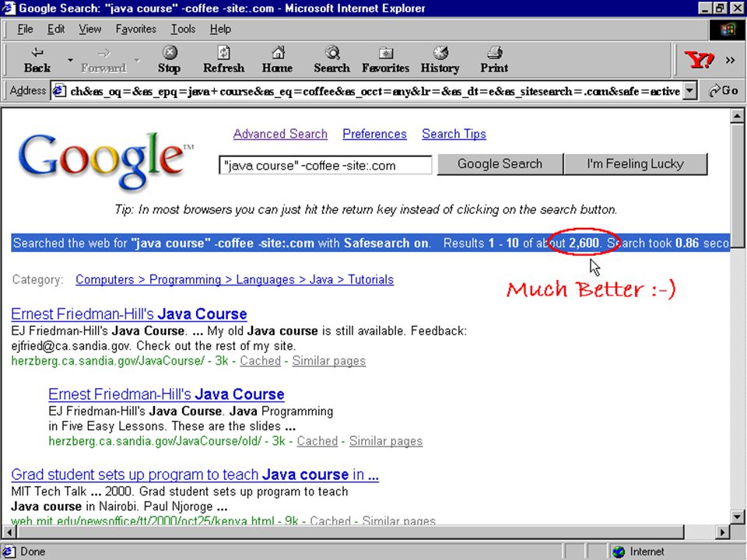The width and height of the screenshot is (747, 560).
Task: Click inside the Address URL field
Action: point(374,90)
